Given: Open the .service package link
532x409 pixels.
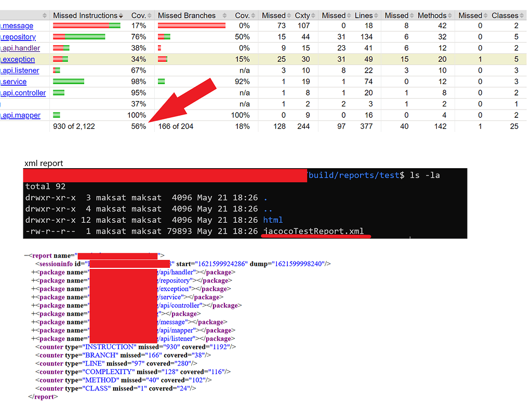Looking at the screenshot, I should pyautogui.click(x=12, y=81).
